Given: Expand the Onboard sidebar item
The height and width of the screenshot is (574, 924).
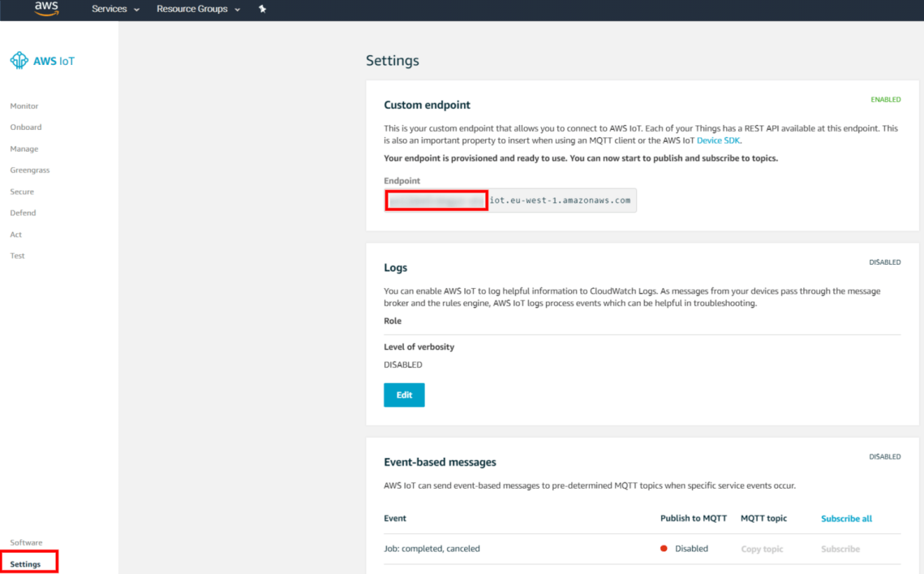Looking at the screenshot, I should pyautogui.click(x=26, y=127).
